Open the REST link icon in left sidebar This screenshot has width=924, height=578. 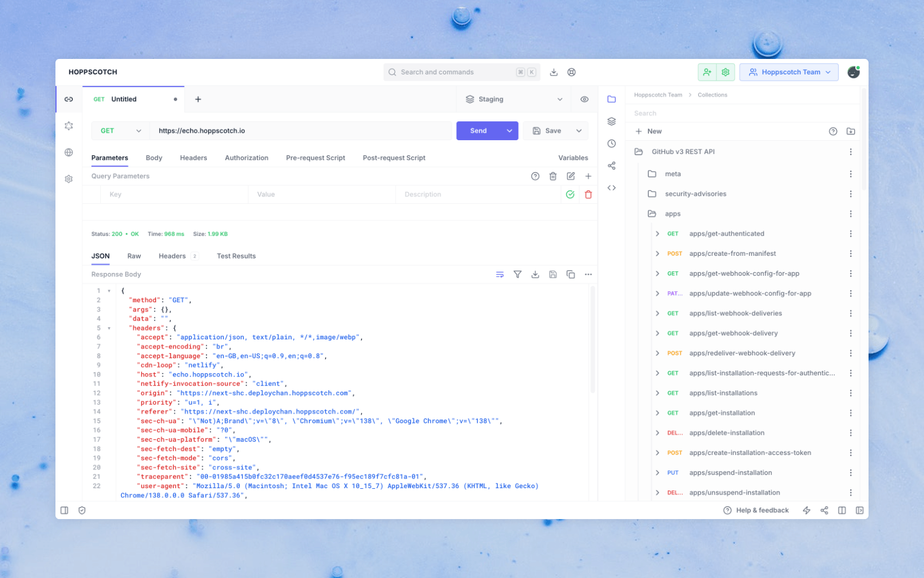(69, 99)
